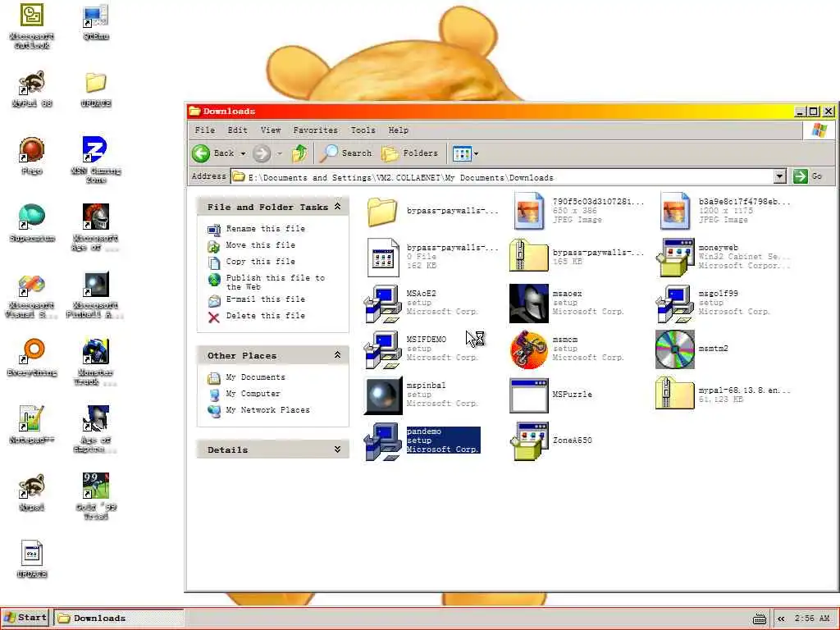Open the Back button history dropdown
840x630 pixels.
tap(243, 153)
